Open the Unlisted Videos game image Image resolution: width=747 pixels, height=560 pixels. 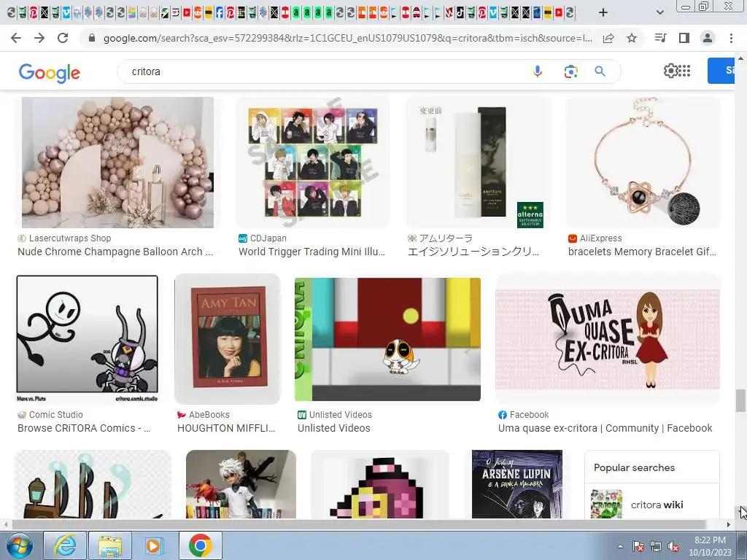[x=387, y=339]
